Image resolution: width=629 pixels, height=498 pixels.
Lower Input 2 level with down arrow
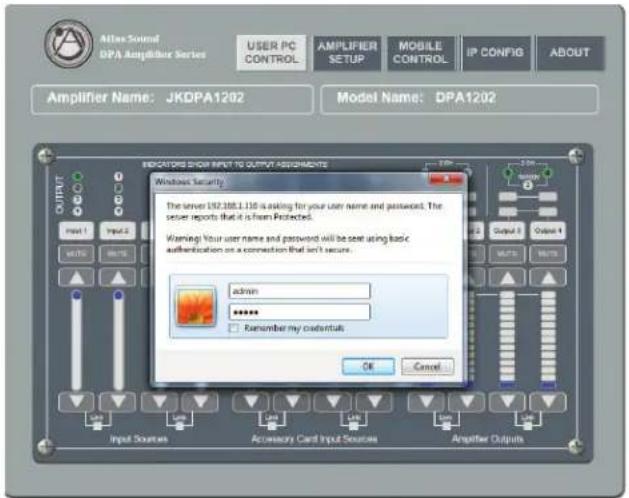click(118, 402)
